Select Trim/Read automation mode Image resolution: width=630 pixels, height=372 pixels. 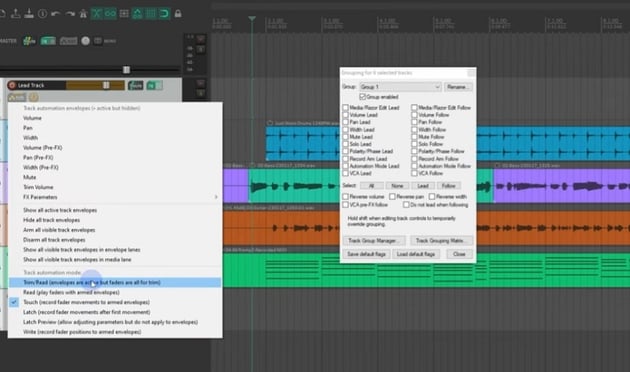pos(115,282)
